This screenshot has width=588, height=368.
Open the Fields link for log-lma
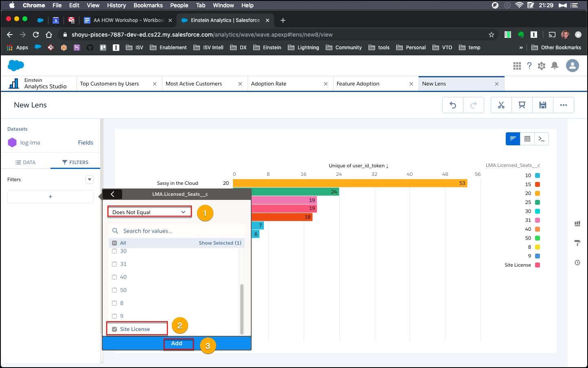tap(86, 142)
